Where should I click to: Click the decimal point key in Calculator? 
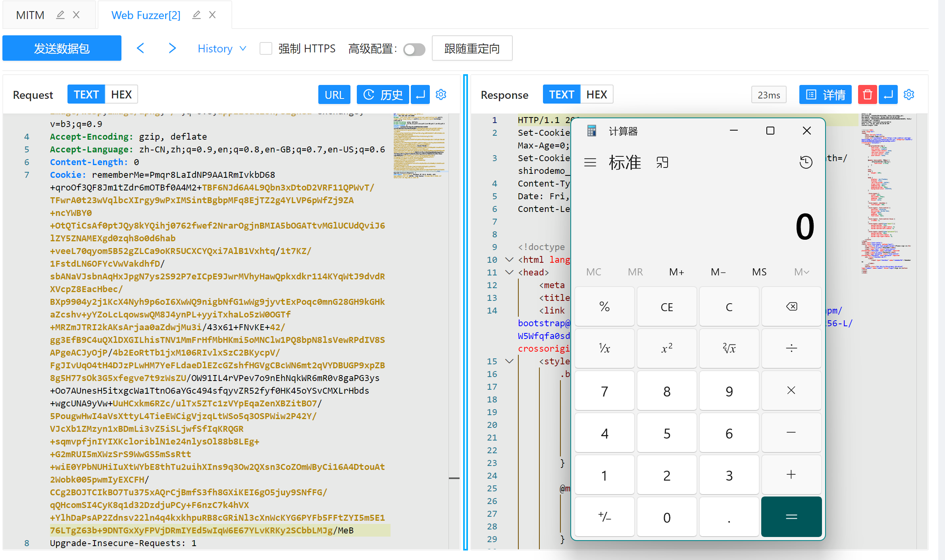(729, 517)
